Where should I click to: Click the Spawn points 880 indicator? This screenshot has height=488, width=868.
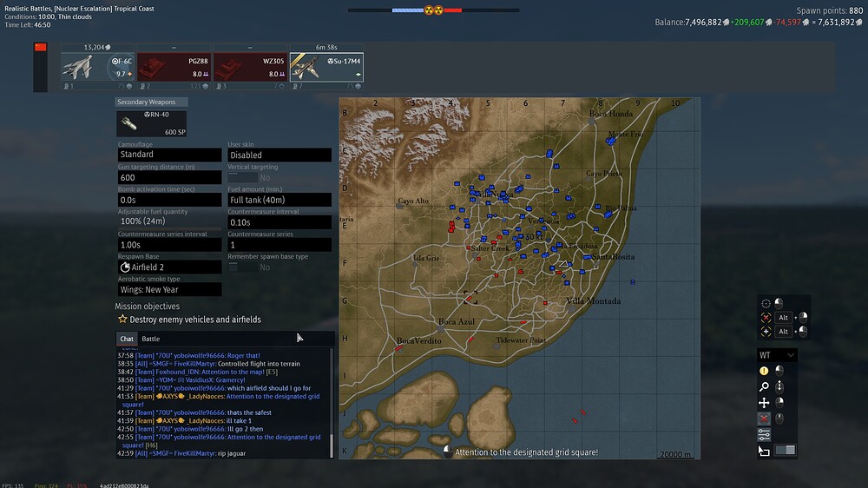pos(829,10)
